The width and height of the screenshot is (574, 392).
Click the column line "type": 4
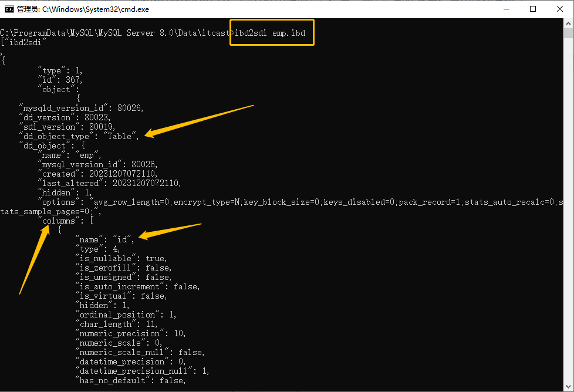pyautogui.click(x=98, y=249)
